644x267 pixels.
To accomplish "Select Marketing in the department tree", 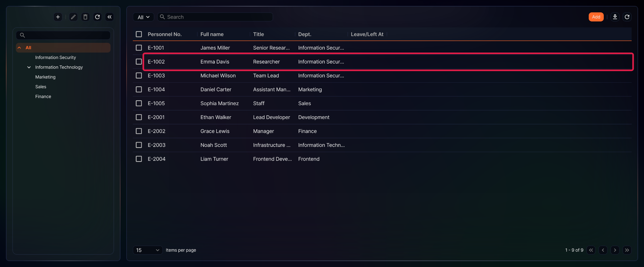I will [x=45, y=77].
